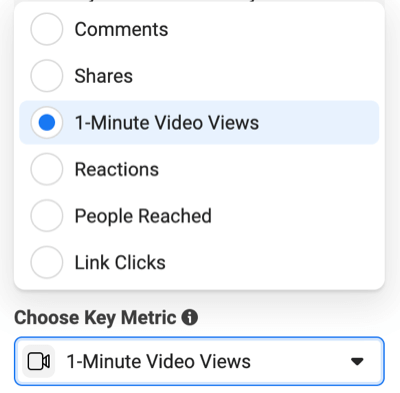The height and width of the screenshot is (393, 400).
Task: Click the selected 1-Minute Video Views radio circle
Action: coord(47,123)
